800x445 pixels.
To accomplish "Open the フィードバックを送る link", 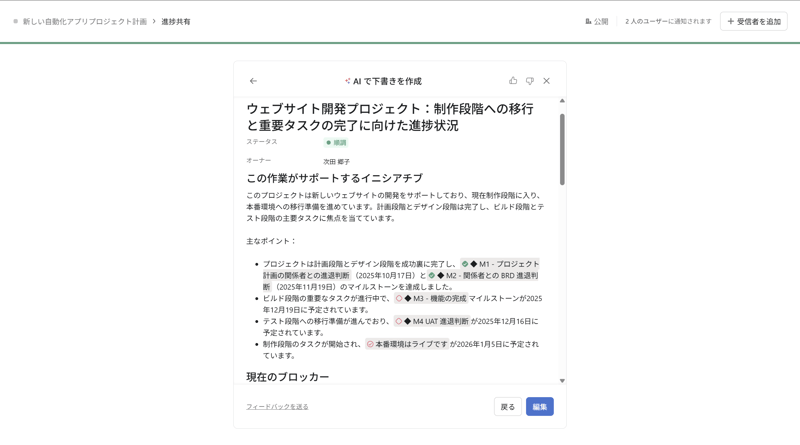I will (277, 407).
